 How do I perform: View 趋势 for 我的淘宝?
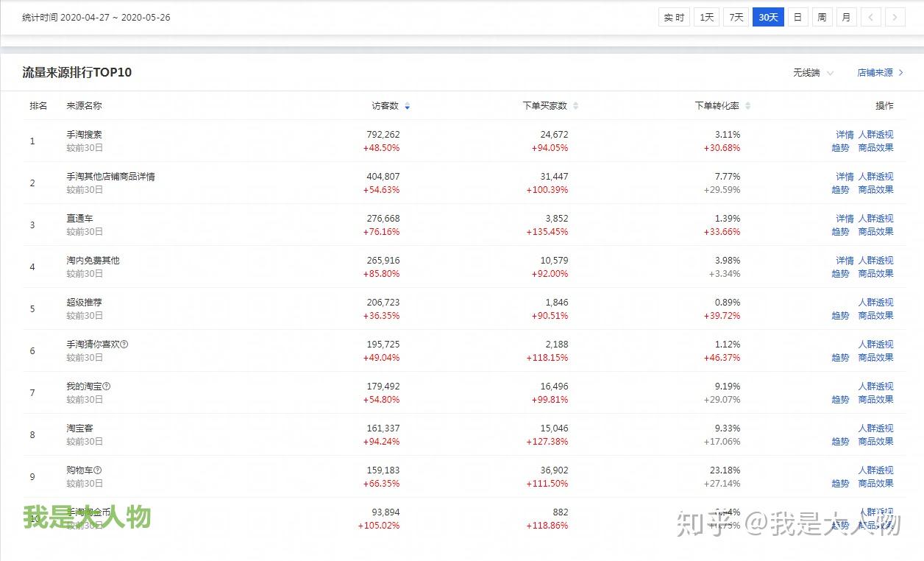tap(840, 400)
